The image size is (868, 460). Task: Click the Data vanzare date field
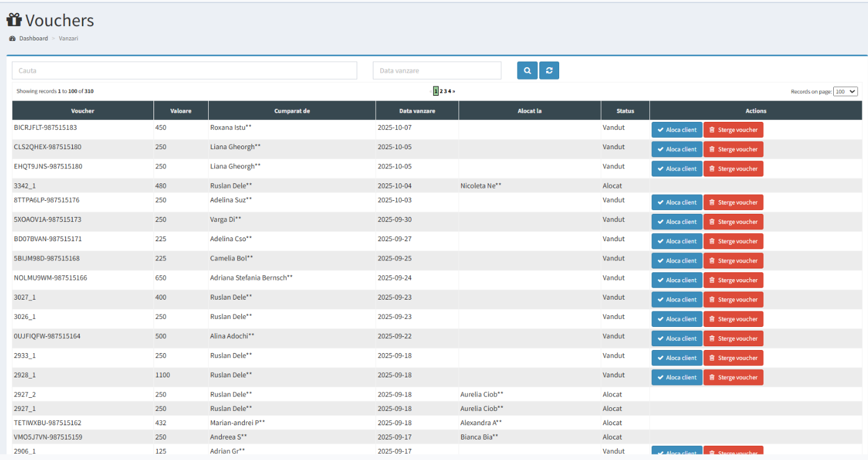click(x=437, y=71)
